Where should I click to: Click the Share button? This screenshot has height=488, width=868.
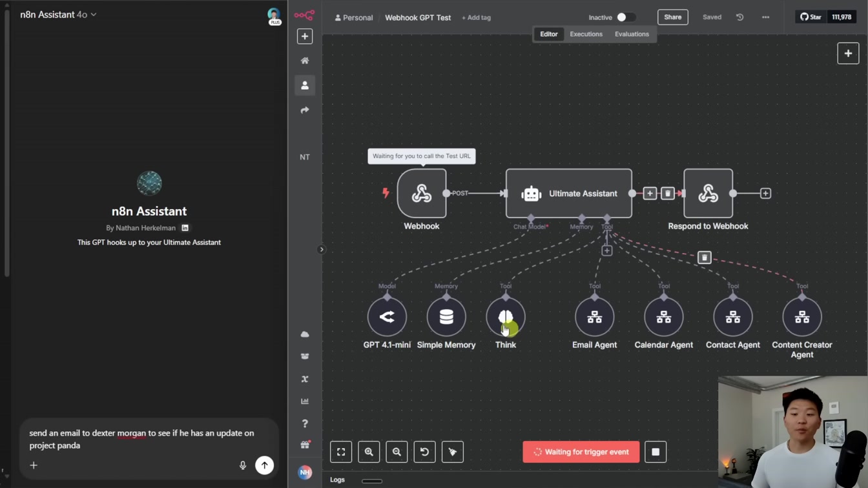[x=673, y=17]
